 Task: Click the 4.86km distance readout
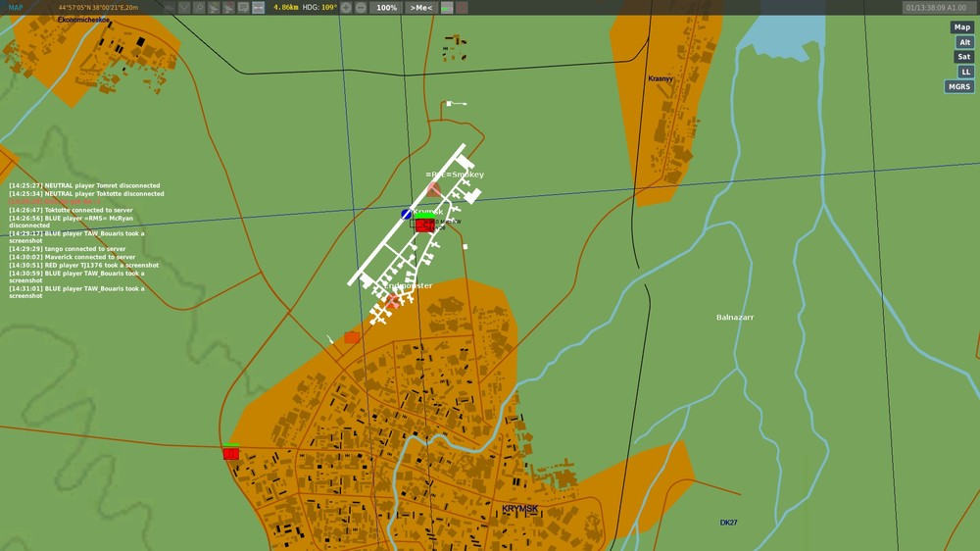(x=285, y=8)
